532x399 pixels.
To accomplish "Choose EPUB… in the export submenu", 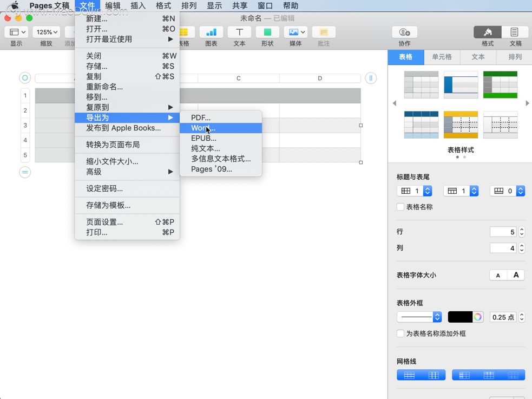I will [x=221, y=138].
